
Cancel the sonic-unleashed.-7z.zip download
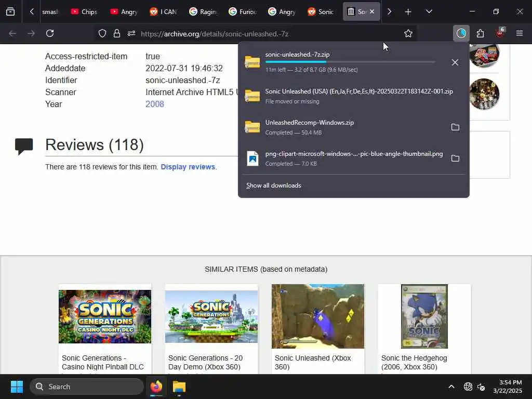tap(455, 62)
